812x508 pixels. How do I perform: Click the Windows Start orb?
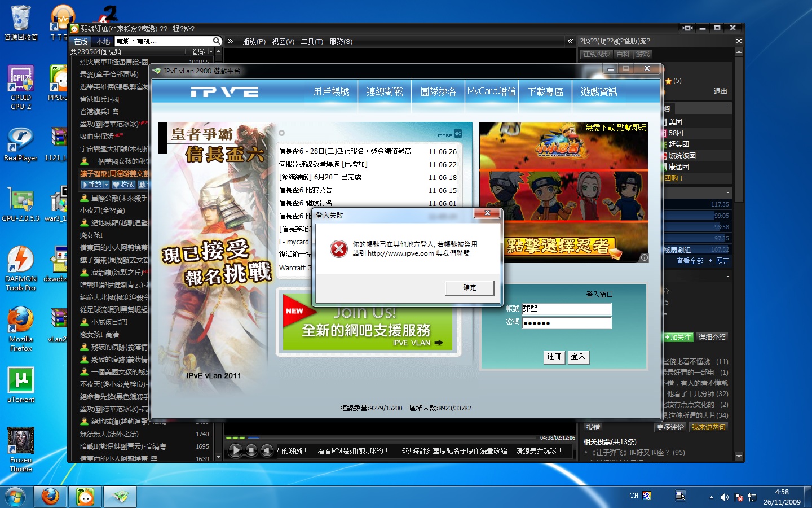[x=15, y=497]
